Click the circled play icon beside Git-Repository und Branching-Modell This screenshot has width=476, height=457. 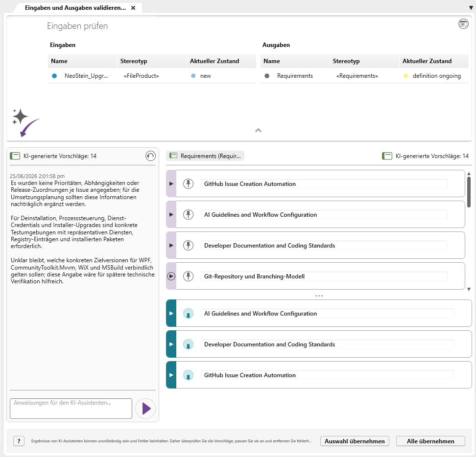coord(171,276)
